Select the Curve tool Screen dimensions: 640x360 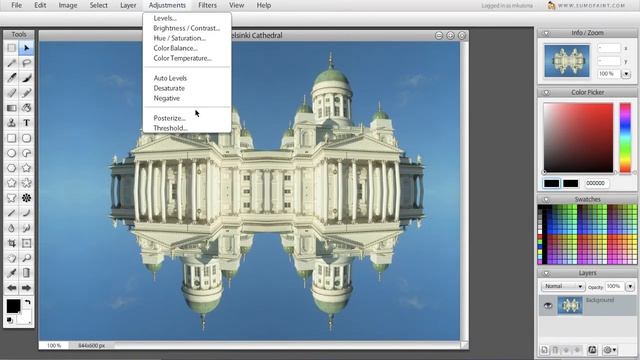tap(27, 213)
